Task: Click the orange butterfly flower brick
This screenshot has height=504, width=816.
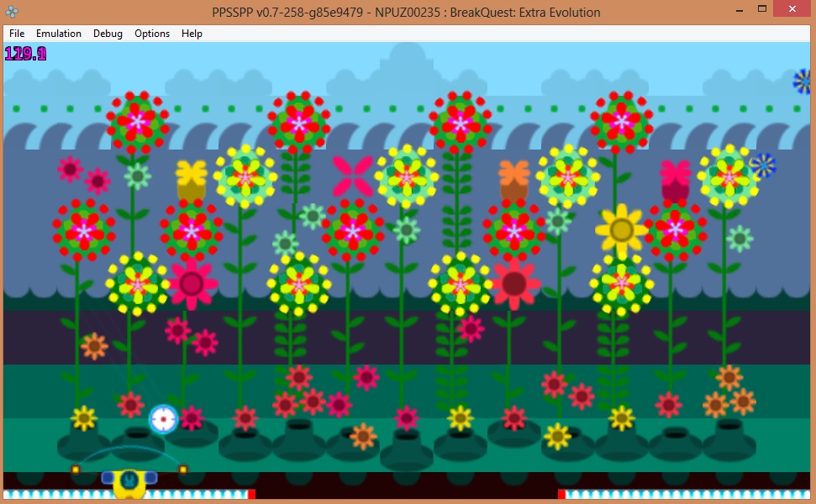Action: [514, 174]
